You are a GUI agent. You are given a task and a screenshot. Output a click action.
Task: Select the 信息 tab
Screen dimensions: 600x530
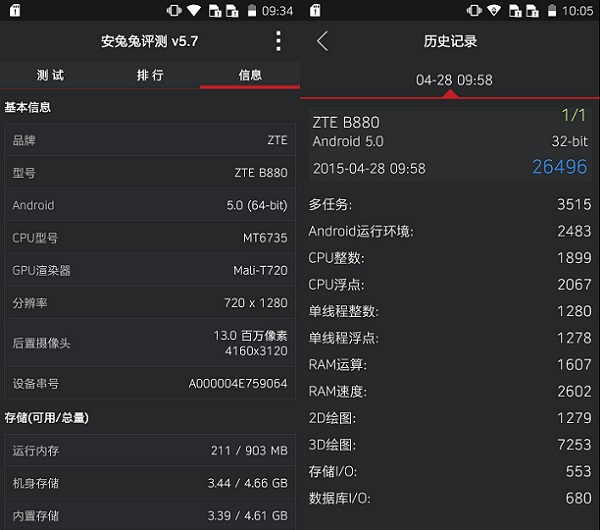250,75
